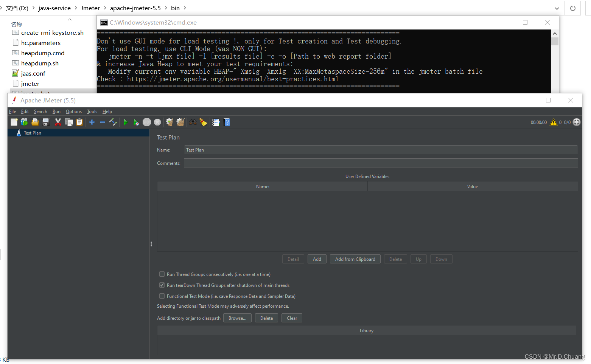Image resolution: width=591 pixels, height=364 pixels.
Task: Open the Search menu
Action: point(40,112)
